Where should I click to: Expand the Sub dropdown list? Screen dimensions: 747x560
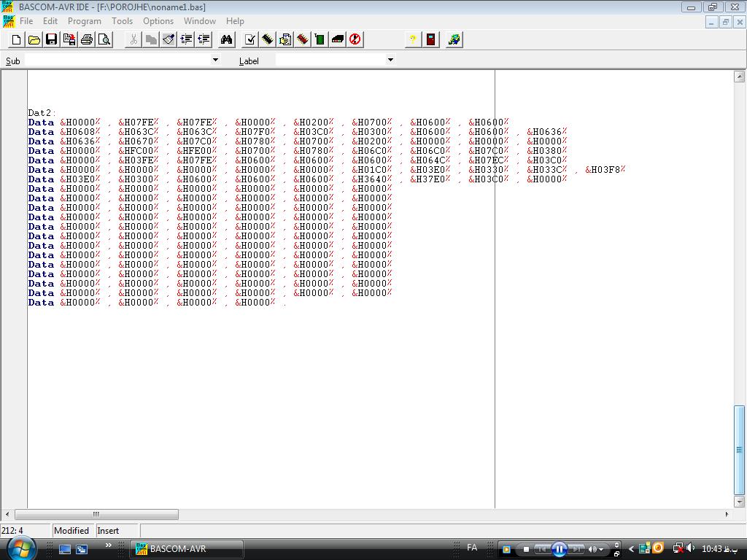pyautogui.click(x=215, y=60)
